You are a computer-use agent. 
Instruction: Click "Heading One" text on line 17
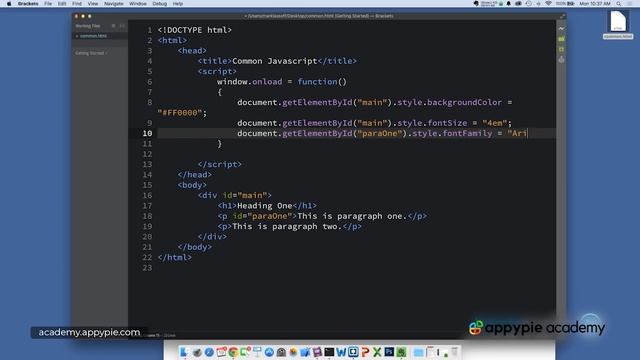(x=264, y=206)
